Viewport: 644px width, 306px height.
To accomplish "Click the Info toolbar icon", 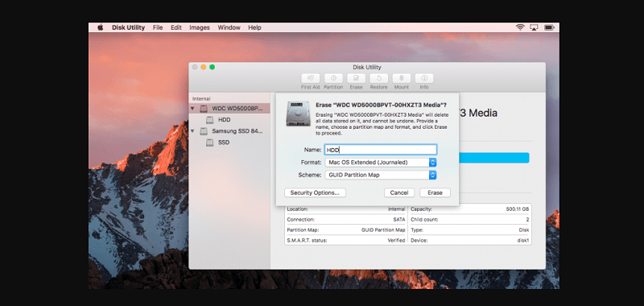I will coord(424,78).
